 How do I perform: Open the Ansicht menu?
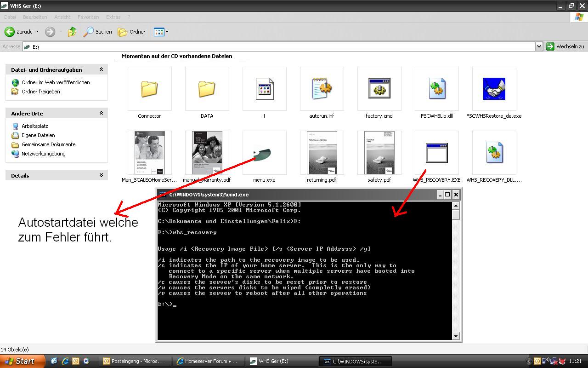pyautogui.click(x=62, y=17)
